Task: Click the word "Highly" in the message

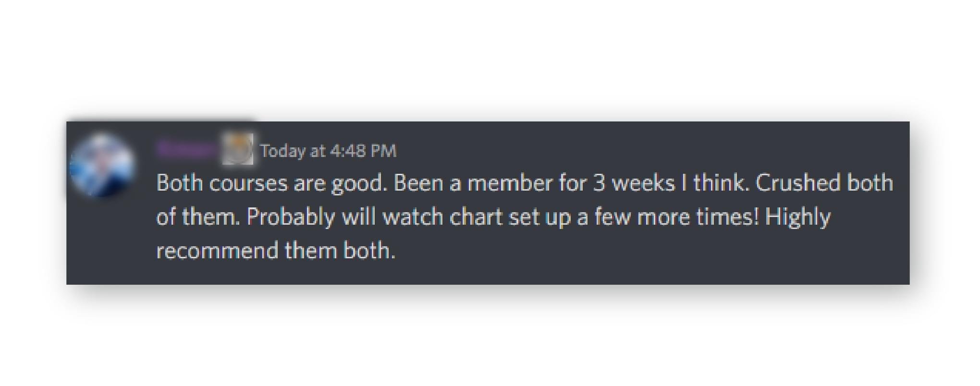Action: pyautogui.click(x=797, y=217)
